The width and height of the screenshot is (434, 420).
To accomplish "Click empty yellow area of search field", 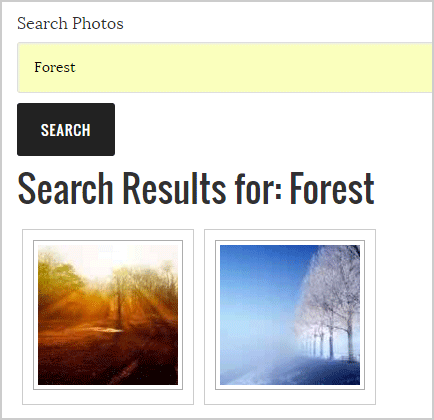I will coord(253,67).
